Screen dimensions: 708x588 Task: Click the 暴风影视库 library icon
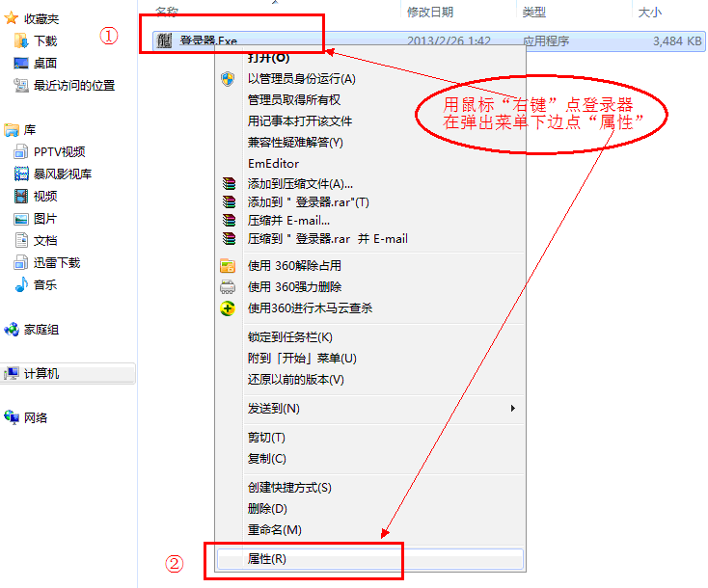21,174
